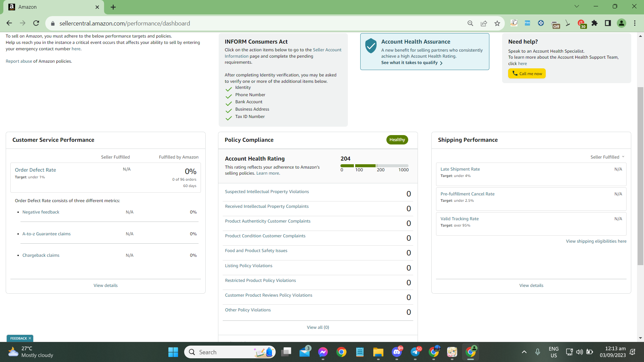The width and height of the screenshot is (644, 362).
Task: Open Food and Product Safety Issues
Action: (256, 251)
